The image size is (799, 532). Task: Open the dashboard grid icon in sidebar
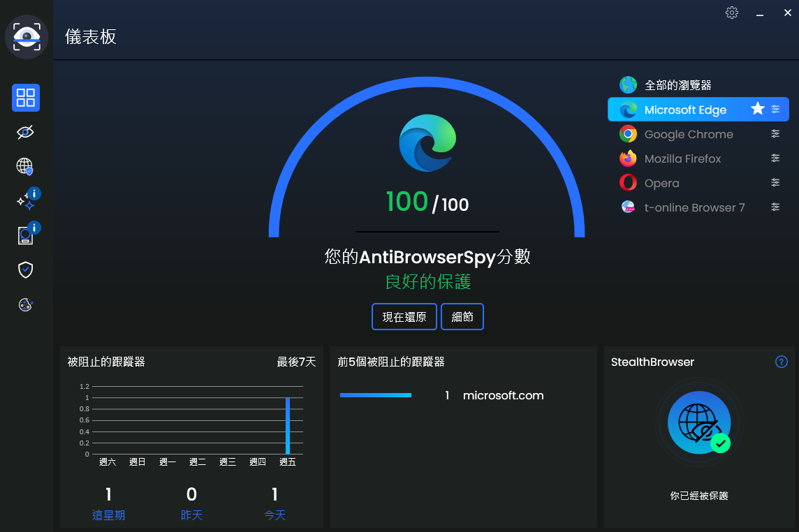[25, 97]
